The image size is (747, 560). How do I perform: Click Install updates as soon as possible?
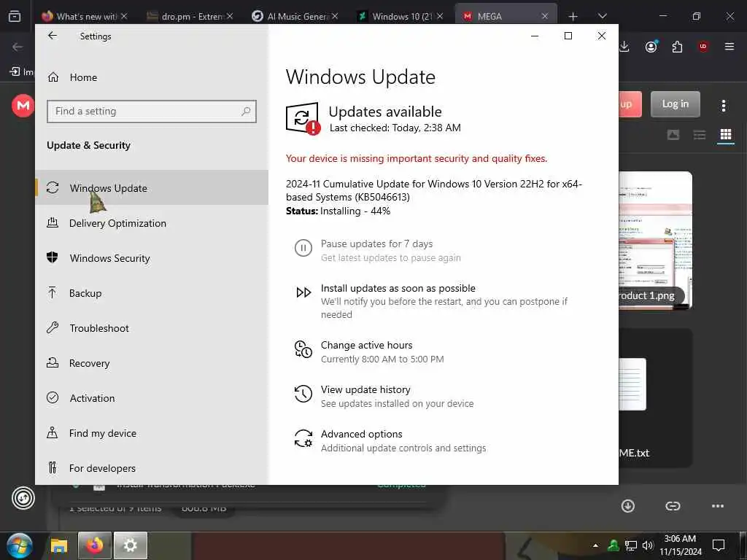(398, 288)
